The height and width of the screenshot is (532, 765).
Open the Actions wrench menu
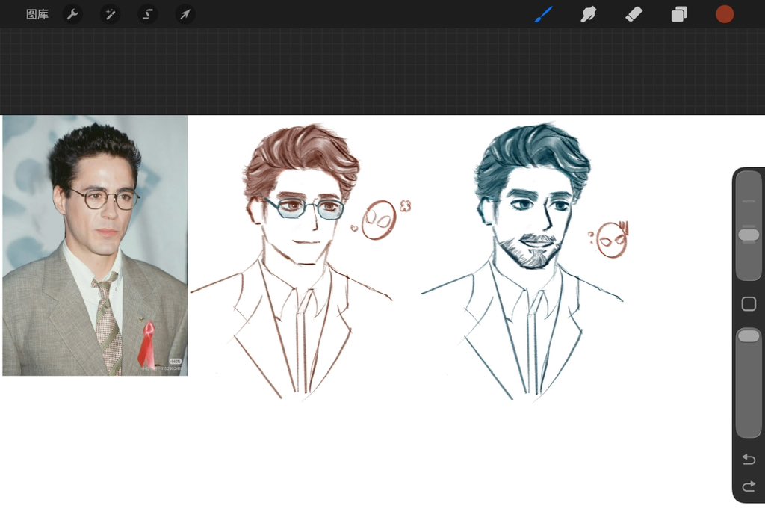pyautogui.click(x=72, y=15)
